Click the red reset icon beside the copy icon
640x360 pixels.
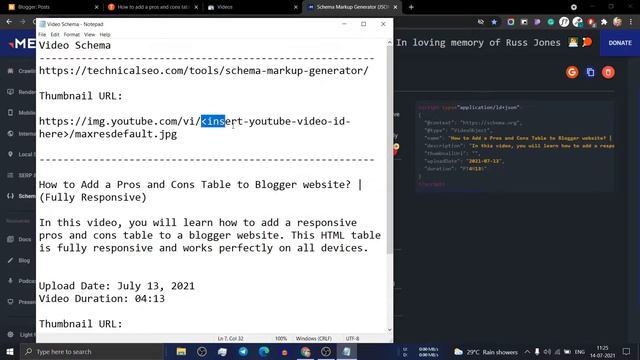[608, 72]
